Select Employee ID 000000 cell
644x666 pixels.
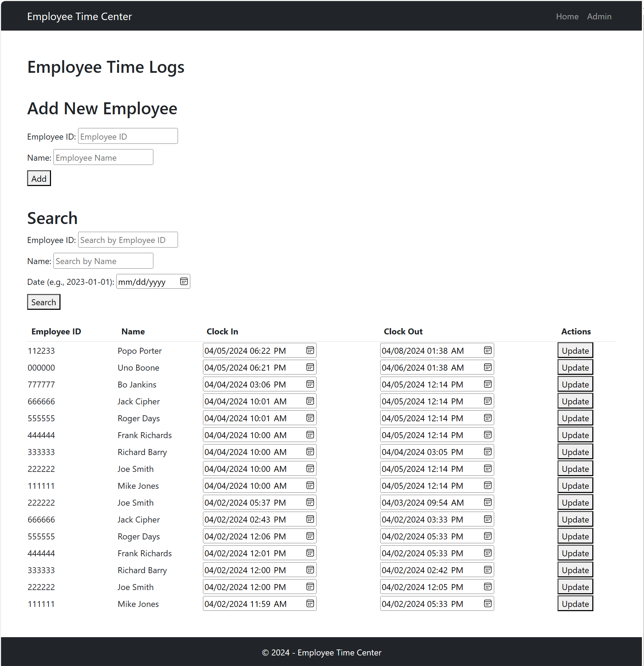point(41,368)
